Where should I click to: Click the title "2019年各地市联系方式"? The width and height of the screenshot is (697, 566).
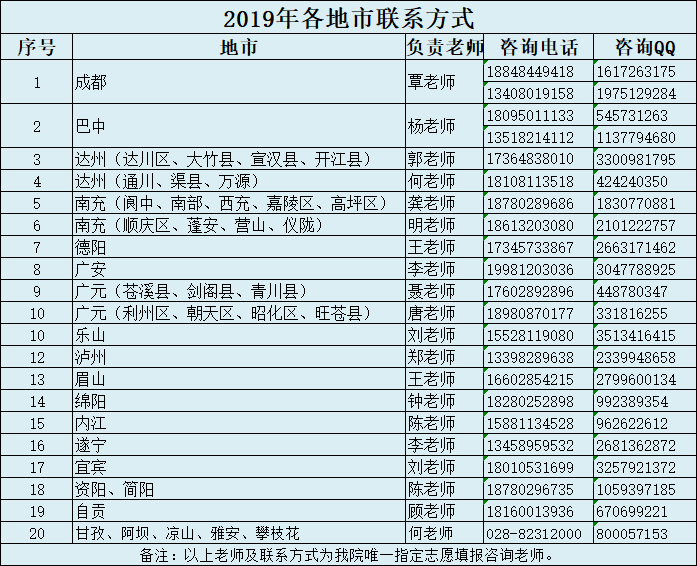coord(348,17)
